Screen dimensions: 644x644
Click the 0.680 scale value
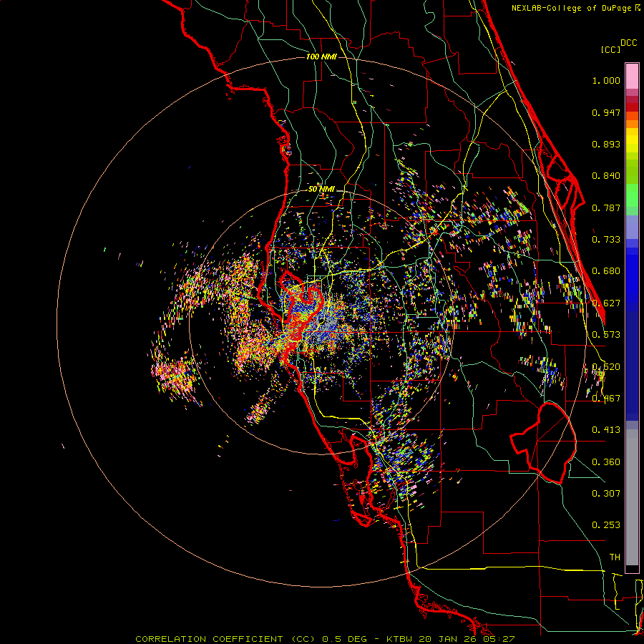[606, 271]
